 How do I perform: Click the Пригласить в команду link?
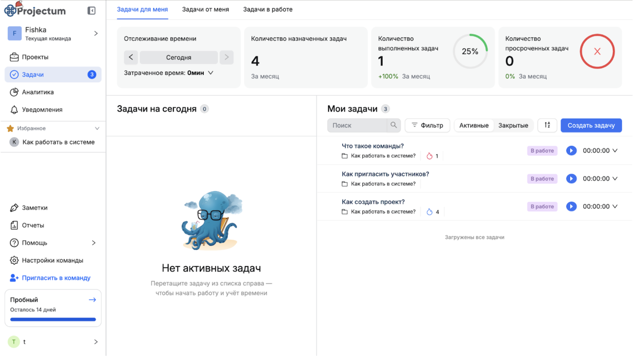click(56, 278)
